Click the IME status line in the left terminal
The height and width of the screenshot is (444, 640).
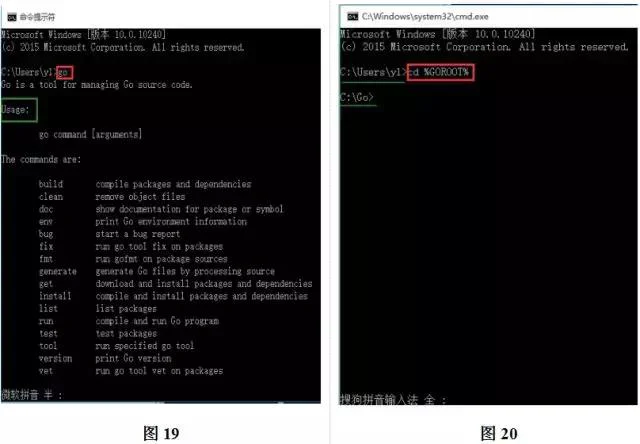[x=32, y=395]
